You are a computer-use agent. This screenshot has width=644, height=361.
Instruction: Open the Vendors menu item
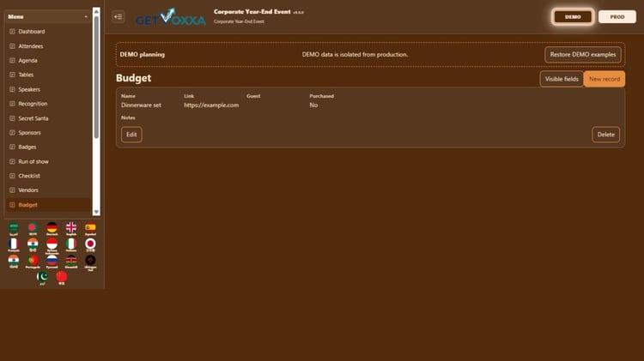[x=28, y=190]
